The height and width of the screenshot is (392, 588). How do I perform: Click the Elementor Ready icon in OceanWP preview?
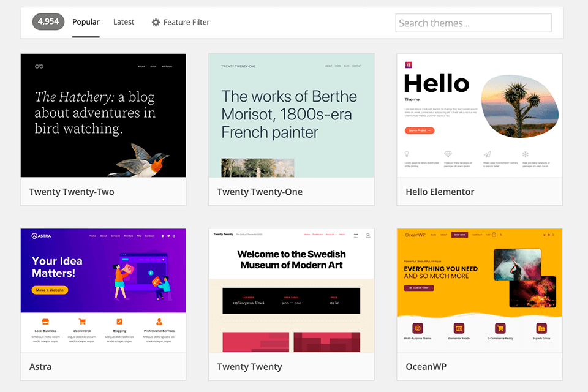(459, 328)
